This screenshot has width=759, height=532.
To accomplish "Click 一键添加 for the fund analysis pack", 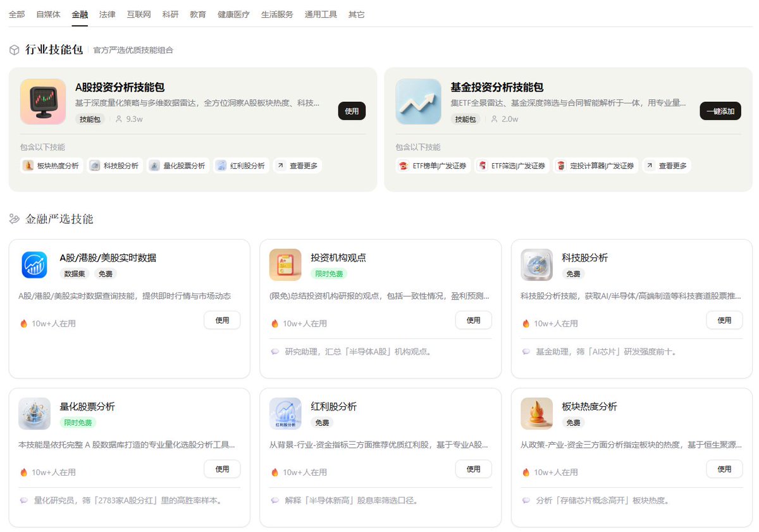I will 720,111.
